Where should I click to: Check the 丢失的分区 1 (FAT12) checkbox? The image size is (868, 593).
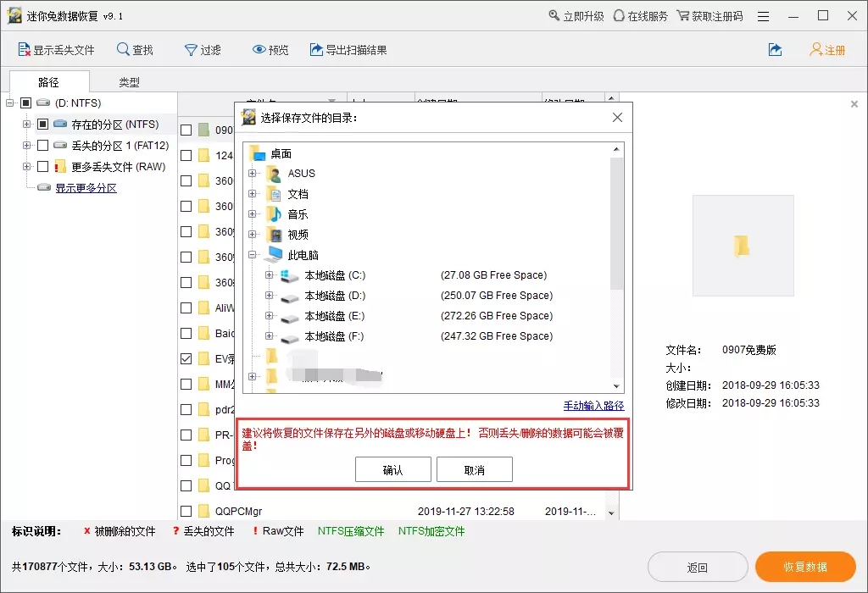(x=42, y=146)
